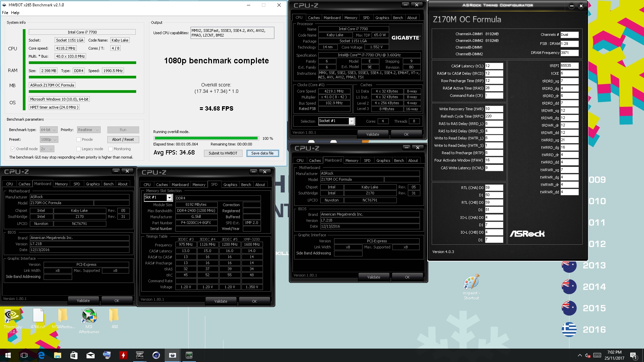Enable the Legacy mode checkbox
The height and width of the screenshot is (362, 644).
(x=78, y=149)
